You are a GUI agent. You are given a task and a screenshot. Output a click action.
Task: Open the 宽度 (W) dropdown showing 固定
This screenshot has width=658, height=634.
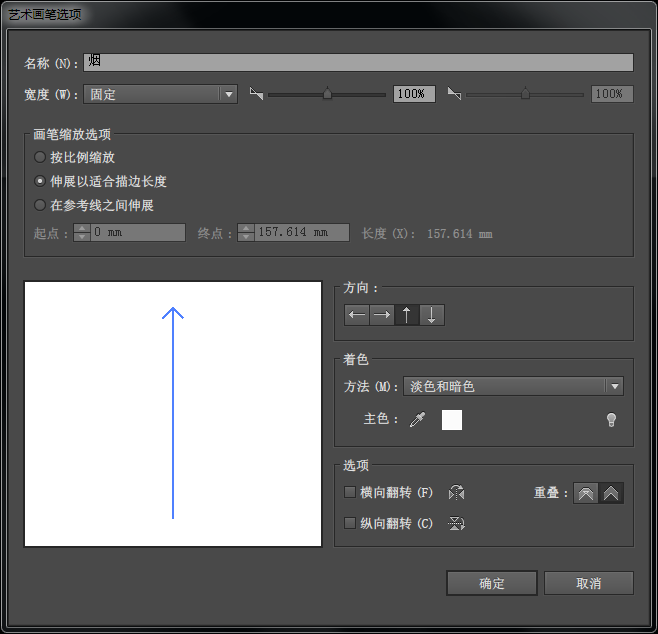coord(160,94)
